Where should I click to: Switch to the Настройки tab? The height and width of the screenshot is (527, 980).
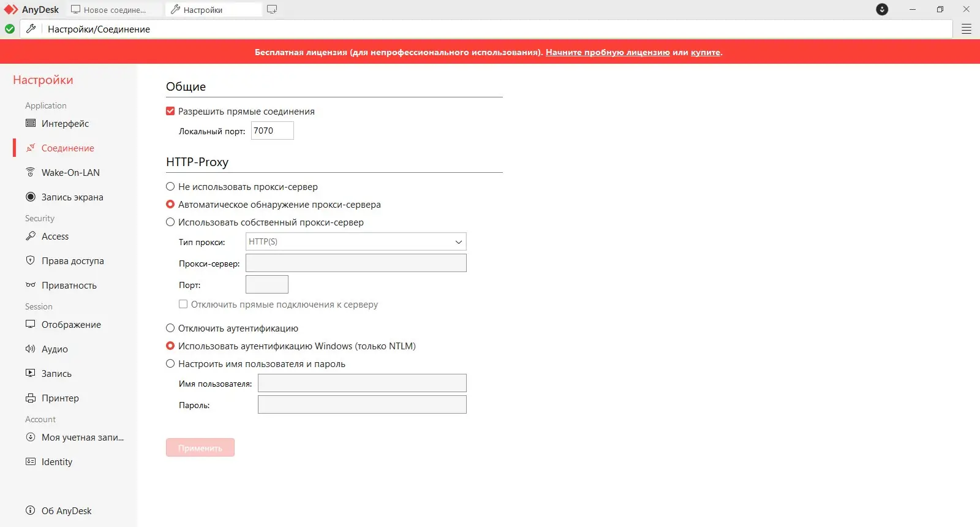213,10
